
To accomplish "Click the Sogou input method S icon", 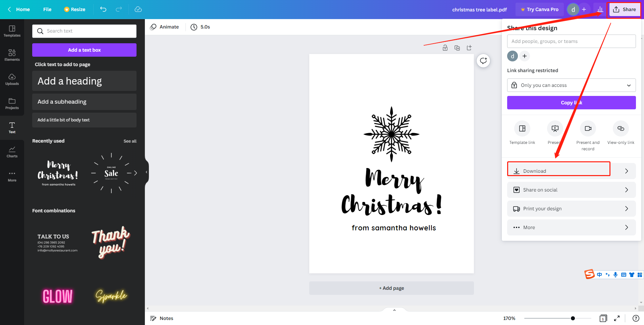I will (589, 274).
